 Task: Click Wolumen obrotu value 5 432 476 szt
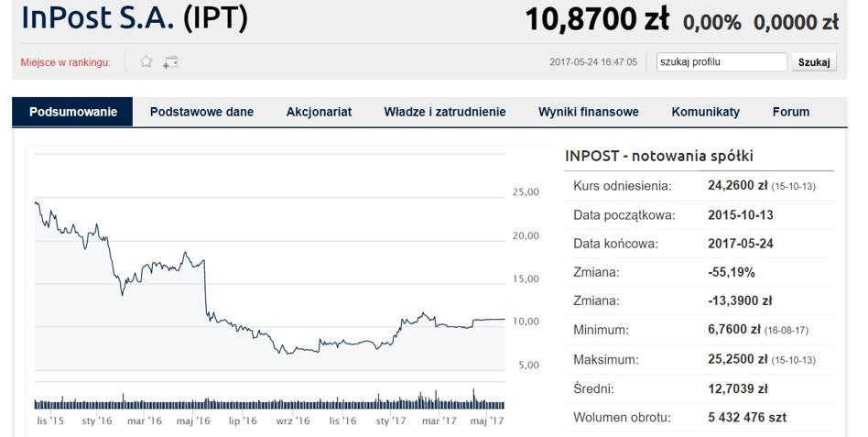[x=747, y=418]
